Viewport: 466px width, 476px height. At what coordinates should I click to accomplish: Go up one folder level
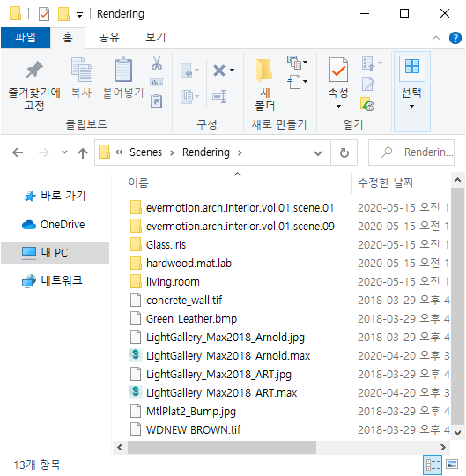[83, 152]
